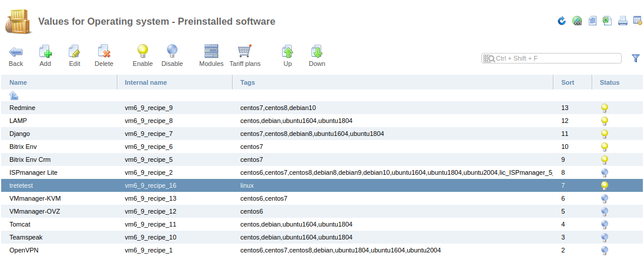
Task: Go up one level with the arrow row
Action: [x=14, y=95]
